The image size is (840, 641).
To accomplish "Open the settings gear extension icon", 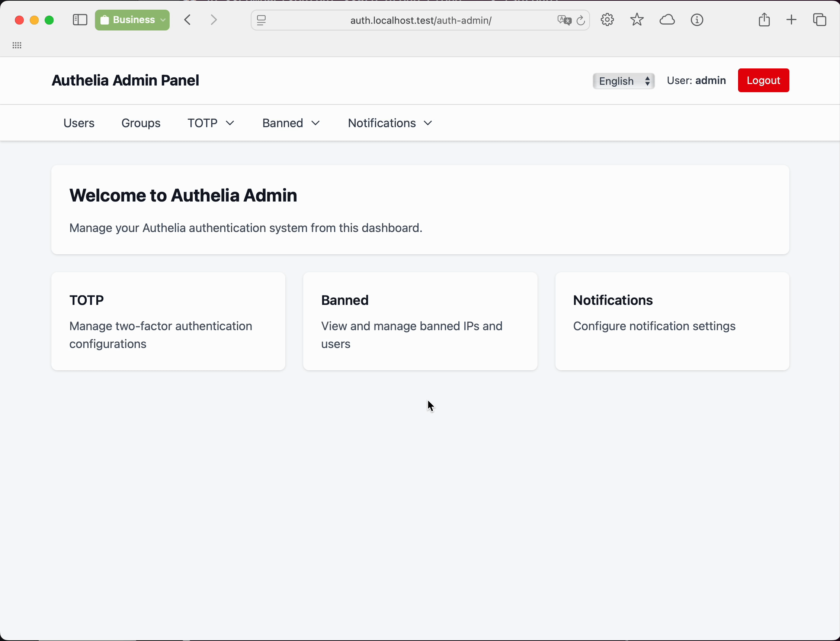I will coord(607,20).
